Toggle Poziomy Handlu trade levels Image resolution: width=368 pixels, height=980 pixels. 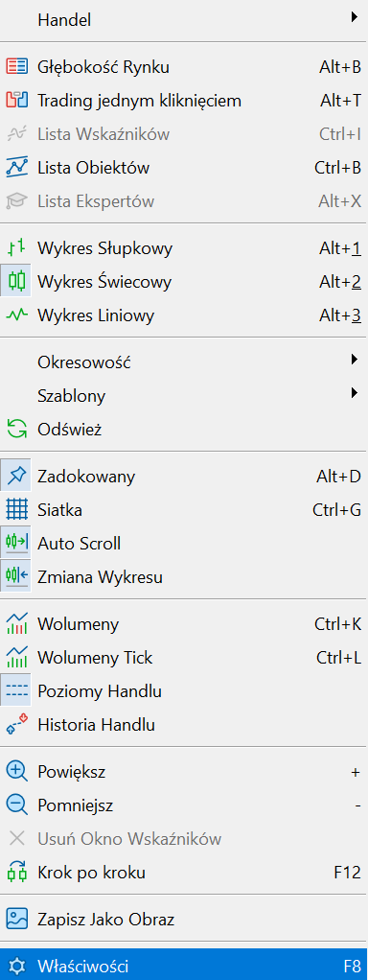pyautogui.click(x=184, y=692)
